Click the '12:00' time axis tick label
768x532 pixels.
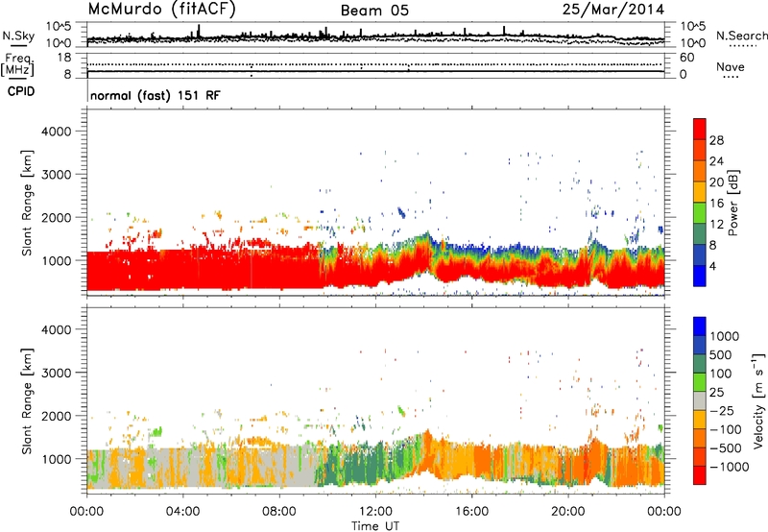(x=375, y=512)
